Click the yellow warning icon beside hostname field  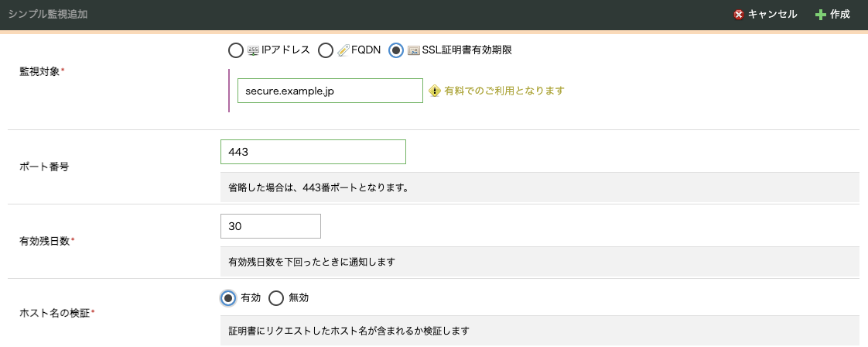coord(435,91)
